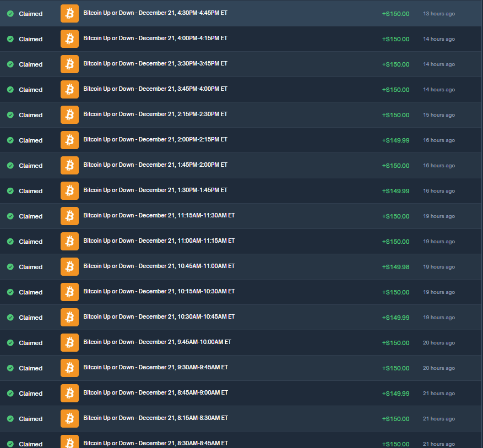The height and width of the screenshot is (448, 483).
Task: Click Bitcoin icon for 2:00PM-2:15PM market
Action: [69, 140]
